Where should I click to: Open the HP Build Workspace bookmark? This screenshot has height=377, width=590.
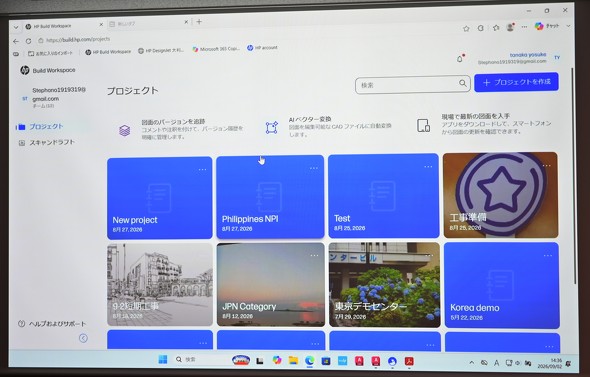(x=108, y=52)
